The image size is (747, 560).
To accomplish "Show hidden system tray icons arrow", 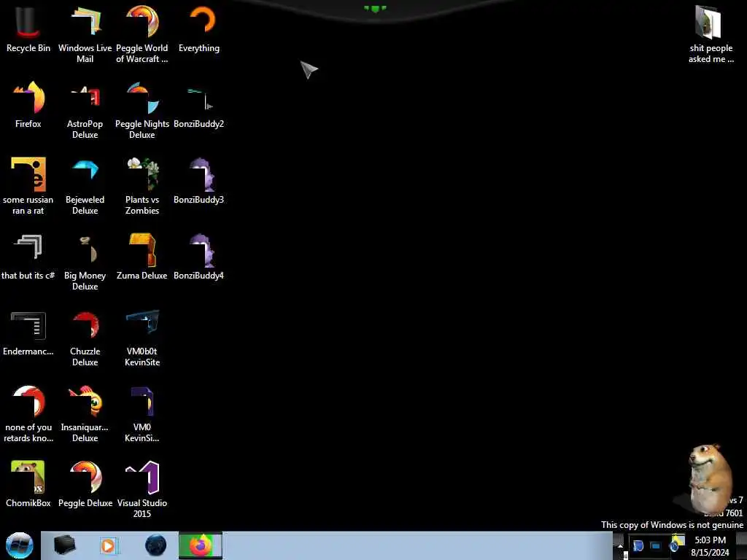I will click(x=620, y=545).
